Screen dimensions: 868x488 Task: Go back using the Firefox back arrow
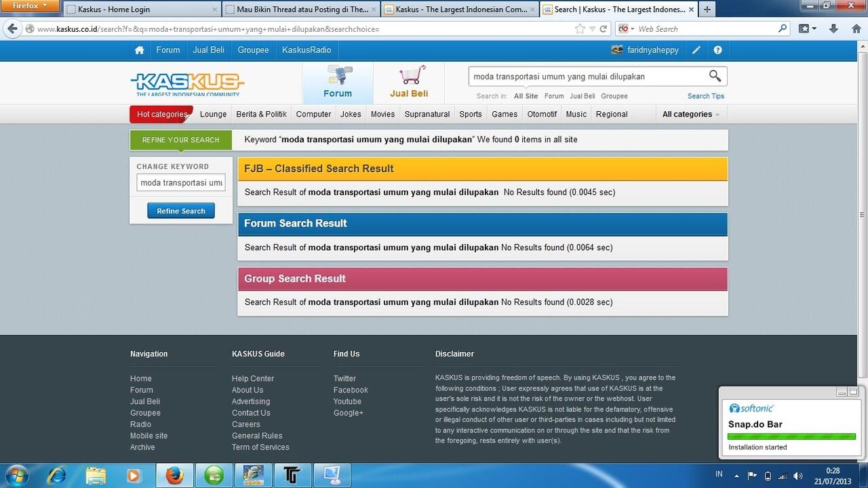click(12, 29)
